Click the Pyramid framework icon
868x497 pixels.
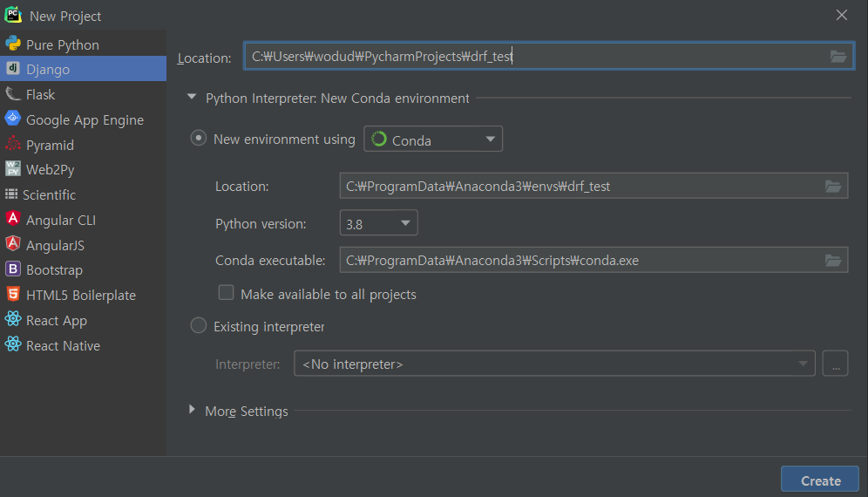point(13,145)
